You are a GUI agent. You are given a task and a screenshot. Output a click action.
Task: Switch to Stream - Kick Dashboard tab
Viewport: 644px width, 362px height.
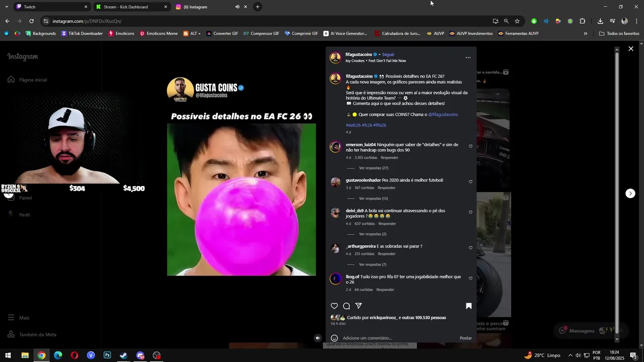coord(131,7)
